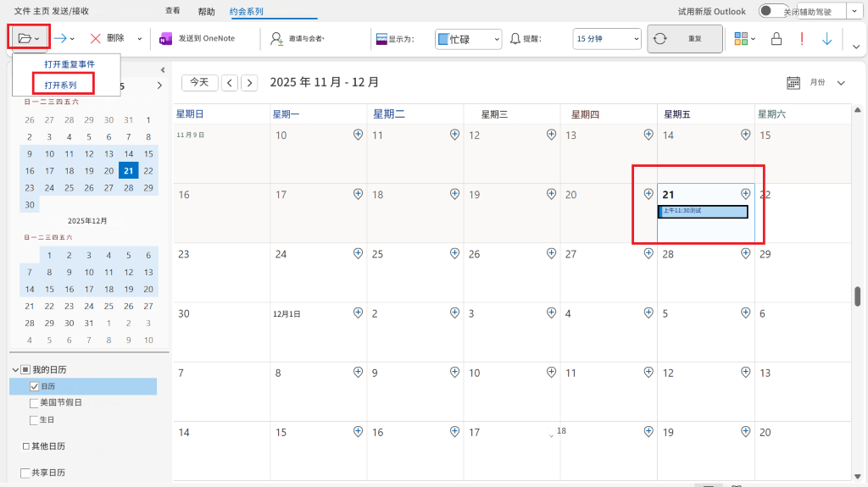868x487 pixels.
Task: Open the Categorize colored squares icon
Action: point(741,38)
